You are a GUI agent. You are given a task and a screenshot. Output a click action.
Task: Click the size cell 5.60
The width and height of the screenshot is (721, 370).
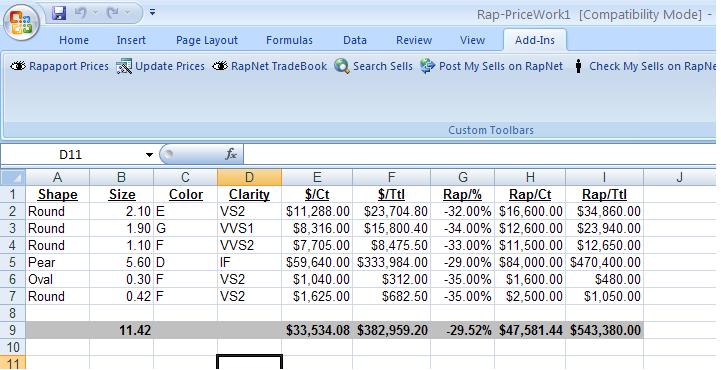[122, 262]
